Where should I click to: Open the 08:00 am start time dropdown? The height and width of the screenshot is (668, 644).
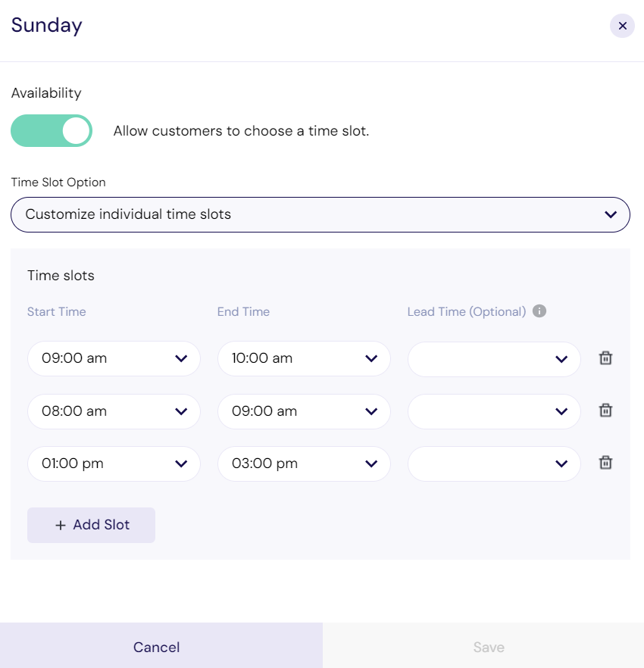point(114,411)
